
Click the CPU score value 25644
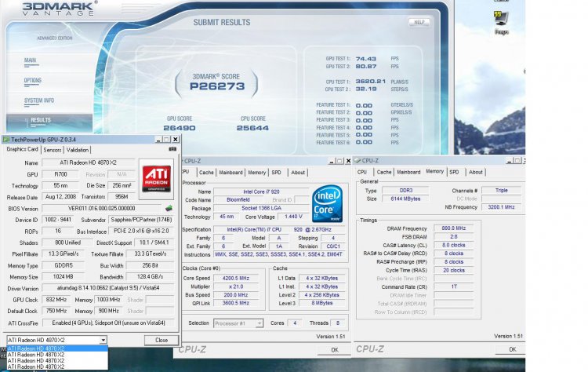click(x=252, y=128)
